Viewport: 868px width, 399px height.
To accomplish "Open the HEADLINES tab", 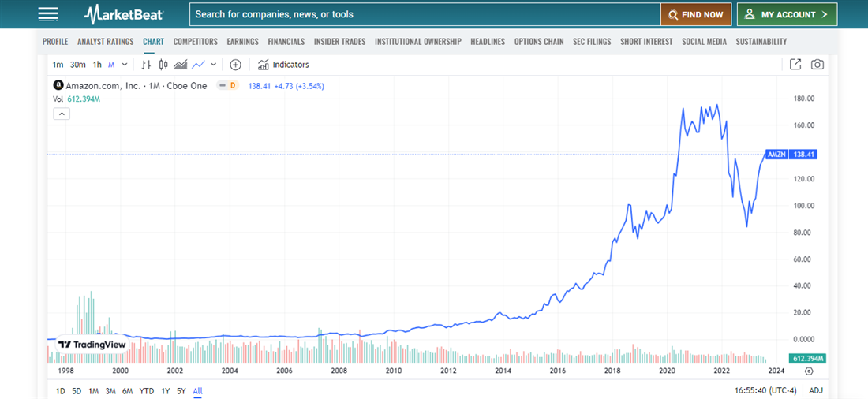I will click(488, 42).
